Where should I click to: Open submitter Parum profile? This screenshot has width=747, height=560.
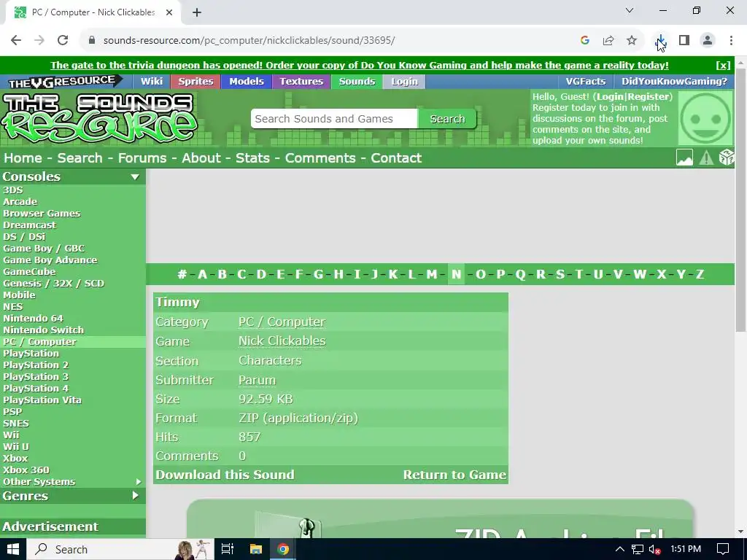(257, 380)
